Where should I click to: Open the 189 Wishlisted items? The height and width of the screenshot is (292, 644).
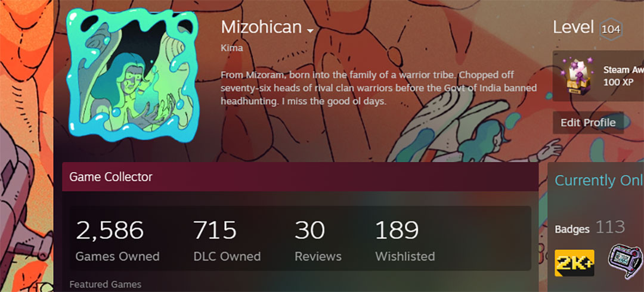tap(405, 241)
